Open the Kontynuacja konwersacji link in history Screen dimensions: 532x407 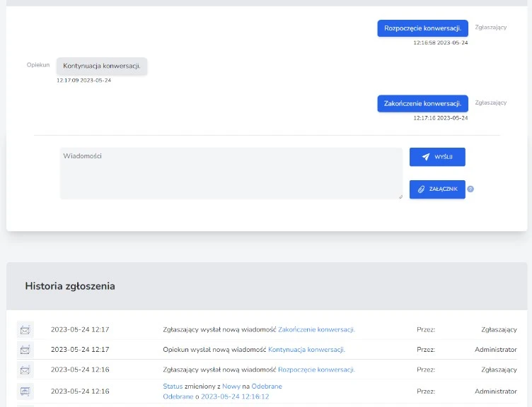[x=306, y=350]
